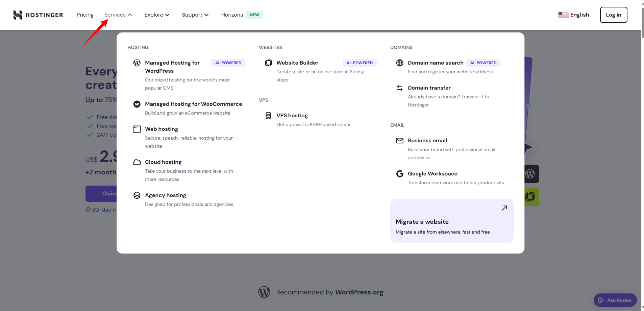Click the NEW badge next to Horizons
This screenshot has width=644, height=311.
254,15
